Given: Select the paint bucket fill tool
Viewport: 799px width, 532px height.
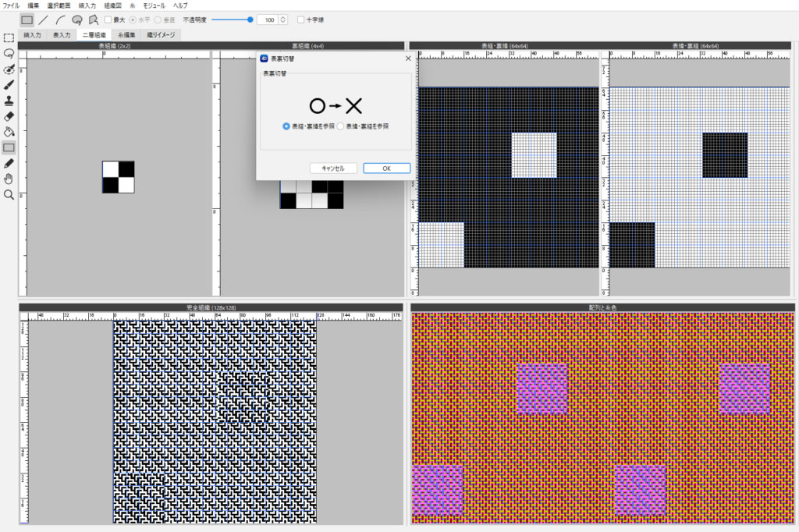Looking at the screenshot, I should (9, 132).
